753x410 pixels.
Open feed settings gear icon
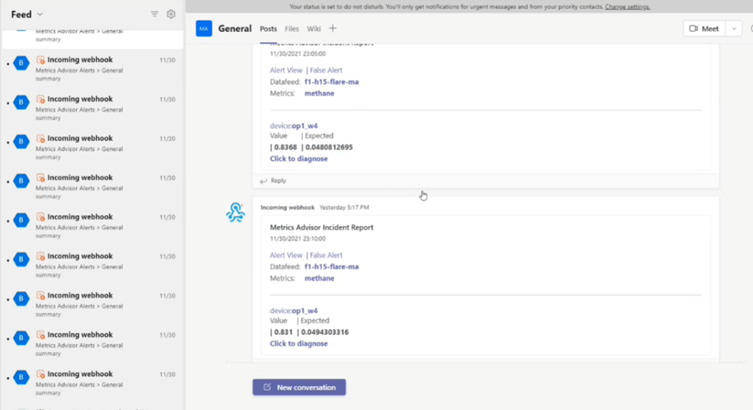click(171, 14)
